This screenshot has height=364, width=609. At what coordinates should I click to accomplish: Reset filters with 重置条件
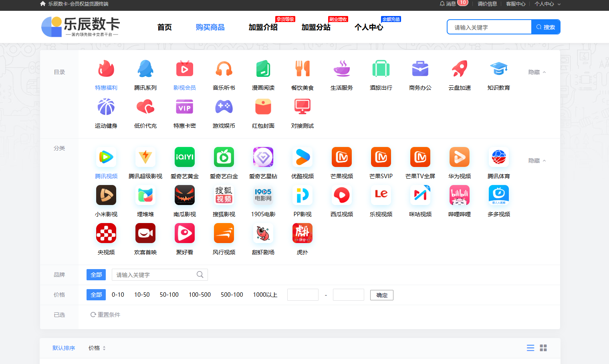[x=105, y=315]
